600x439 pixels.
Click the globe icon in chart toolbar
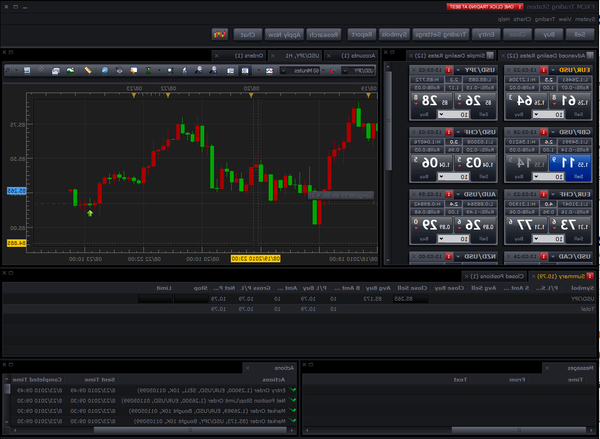click(x=104, y=71)
